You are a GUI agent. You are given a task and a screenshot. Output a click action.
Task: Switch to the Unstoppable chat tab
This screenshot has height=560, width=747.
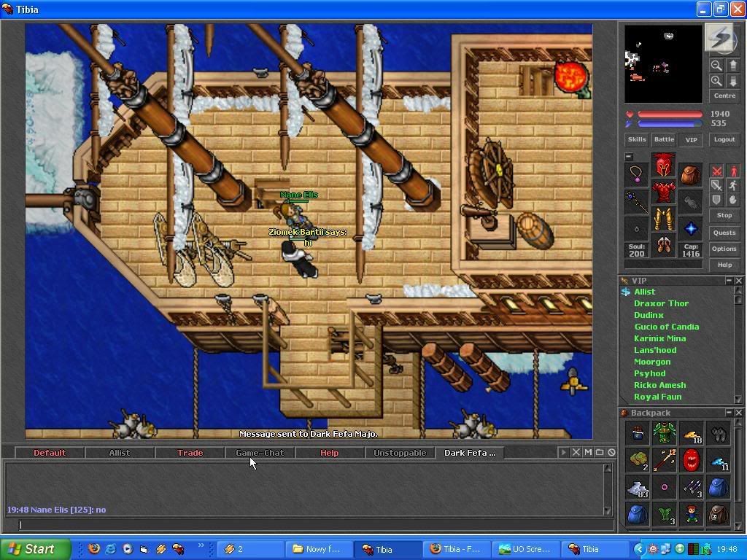[x=400, y=453]
